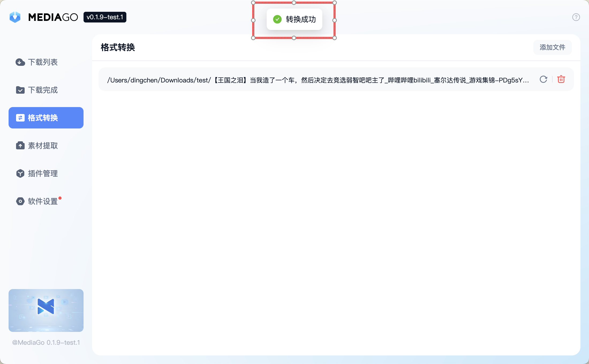Viewport: 589px width, 364px height.
Task: Click the promotional banner thumbnail in sidebar
Action: (46, 310)
